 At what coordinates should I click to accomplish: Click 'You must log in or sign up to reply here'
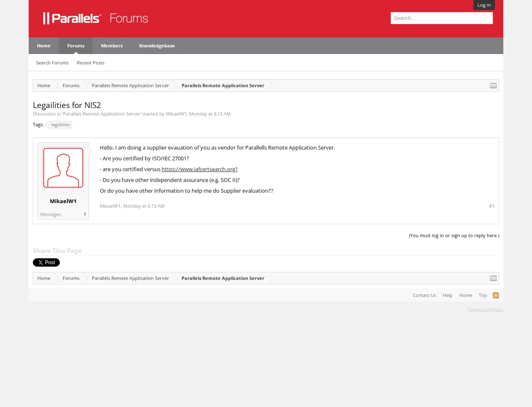point(454,236)
